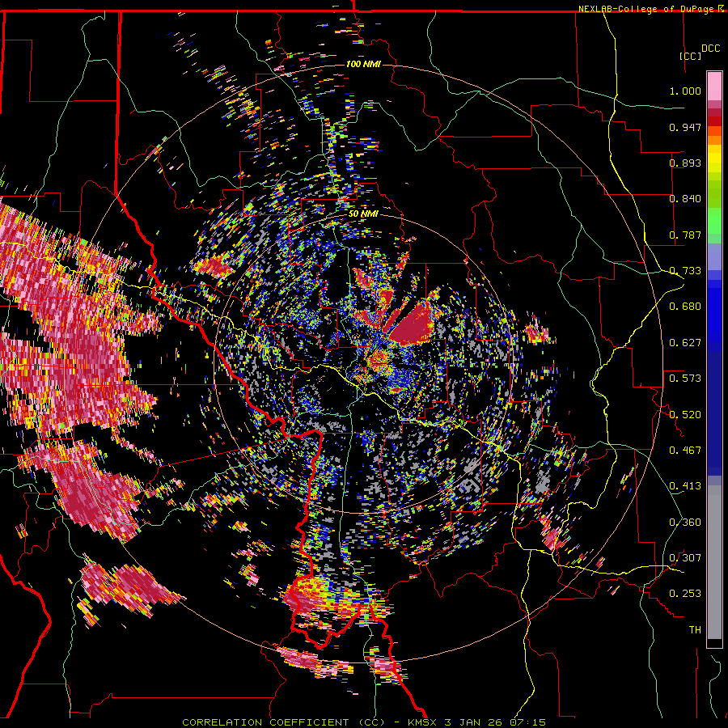This screenshot has height=728, width=728.
Task: Click the TH threshold label
Action: pyautogui.click(x=695, y=630)
